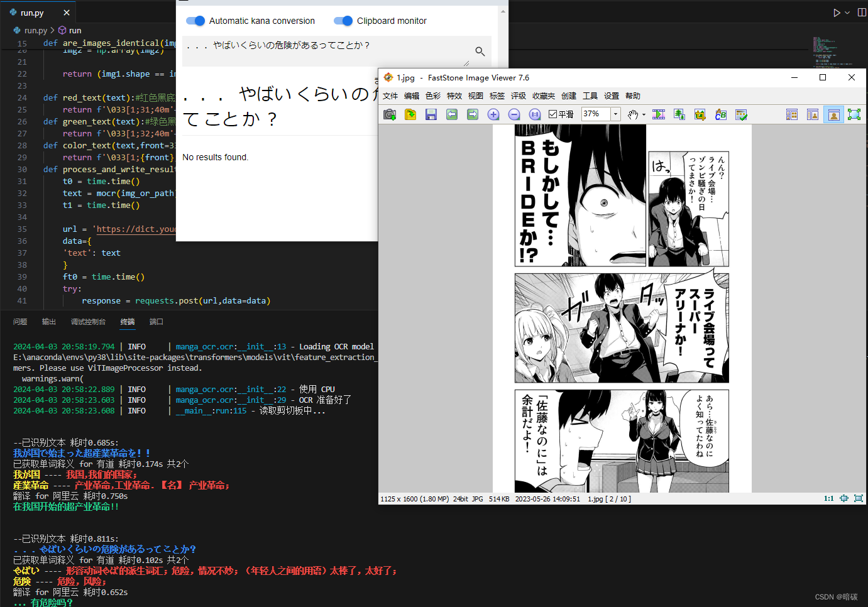The height and width of the screenshot is (607, 868).
Task: Go to next image with right arrow icon
Action: pyautogui.click(x=473, y=114)
